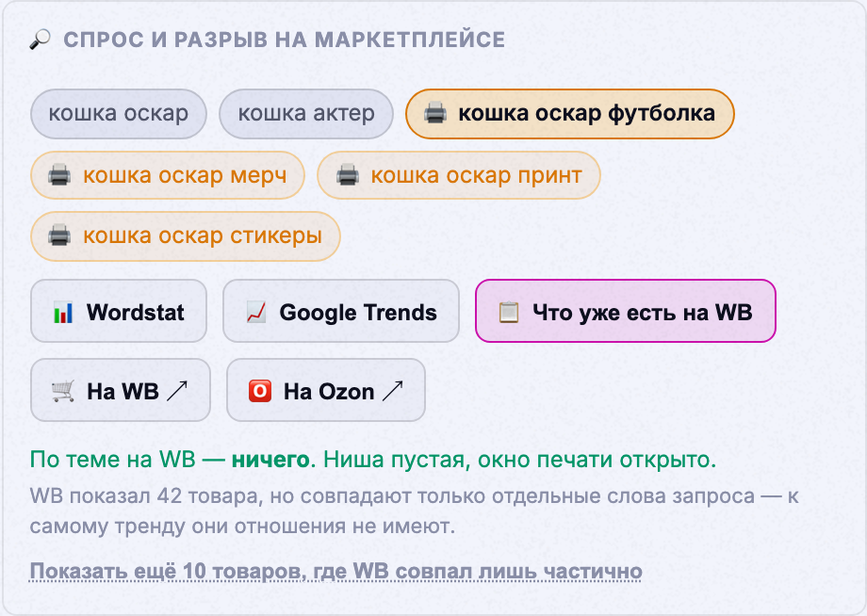This screenshot has width=867, height=616.
Task: Open 'На WB' external link button
Action: [121, 390]
